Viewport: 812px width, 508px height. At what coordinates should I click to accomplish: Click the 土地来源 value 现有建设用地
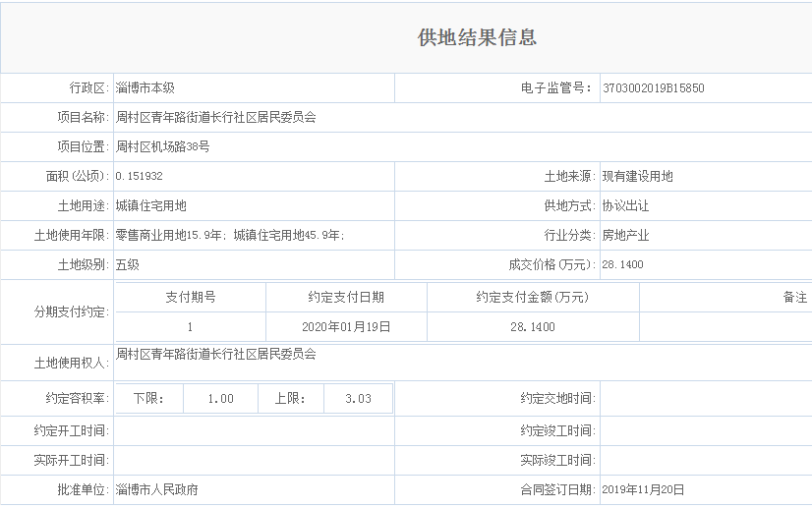click(x=637, y=177)
